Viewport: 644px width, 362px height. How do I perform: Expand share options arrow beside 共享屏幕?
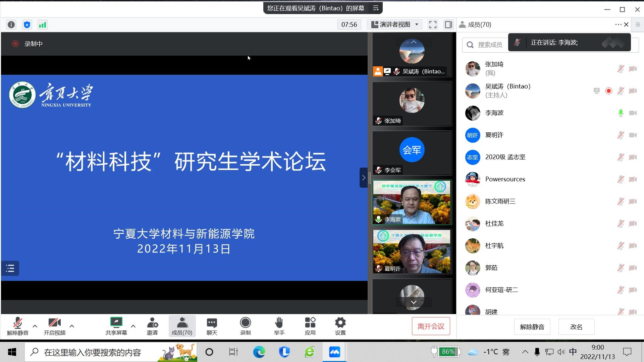tap(133, 326)
